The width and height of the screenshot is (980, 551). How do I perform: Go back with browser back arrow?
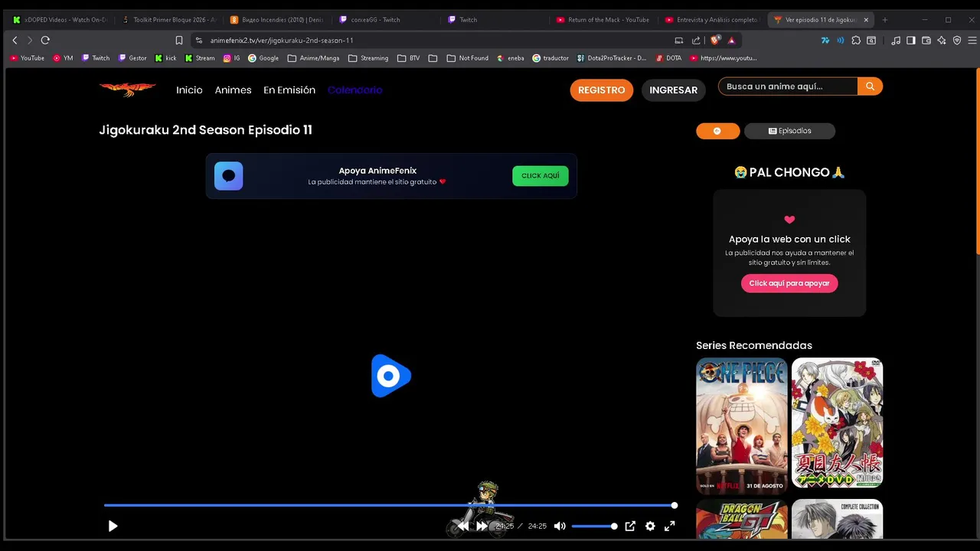(15, 40)
